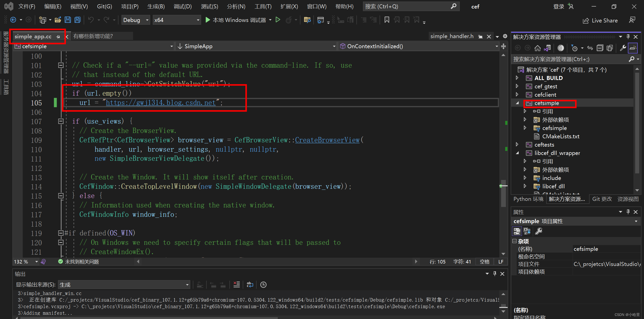
Task: Open Properties wrench icon in Solution Explorer
Action: (623, 48)
